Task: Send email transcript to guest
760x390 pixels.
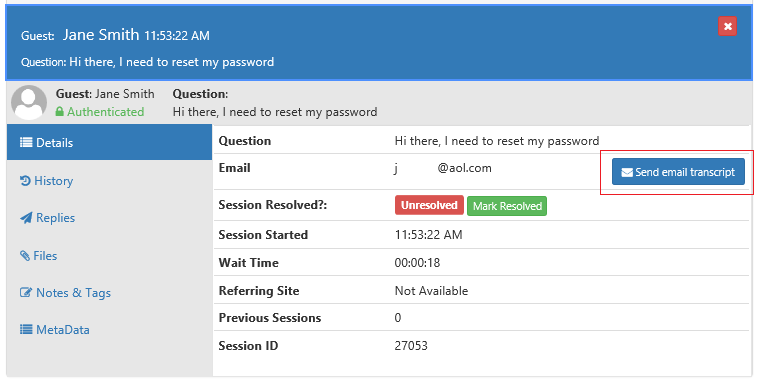Action: pos(678,172)
